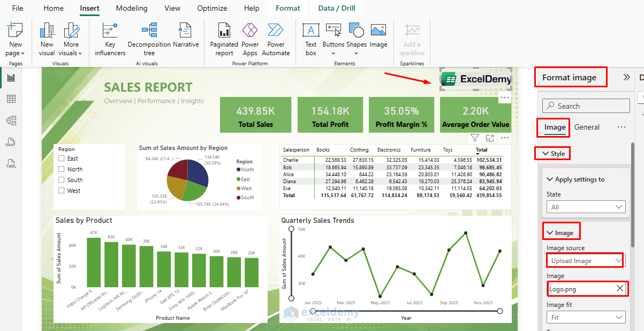The image size is (644, 331).
Task: Switch to the Home ribbon tab
Action: coord(54,8)
